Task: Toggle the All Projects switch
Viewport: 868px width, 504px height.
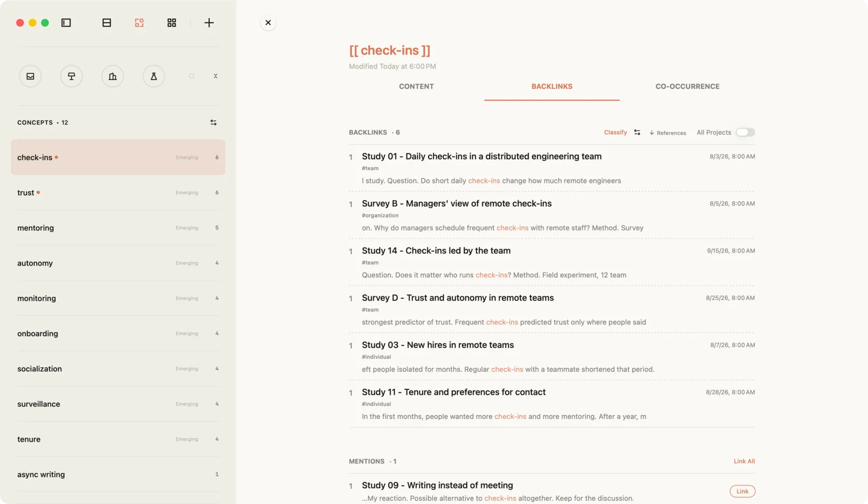Action: coord(745,132)
